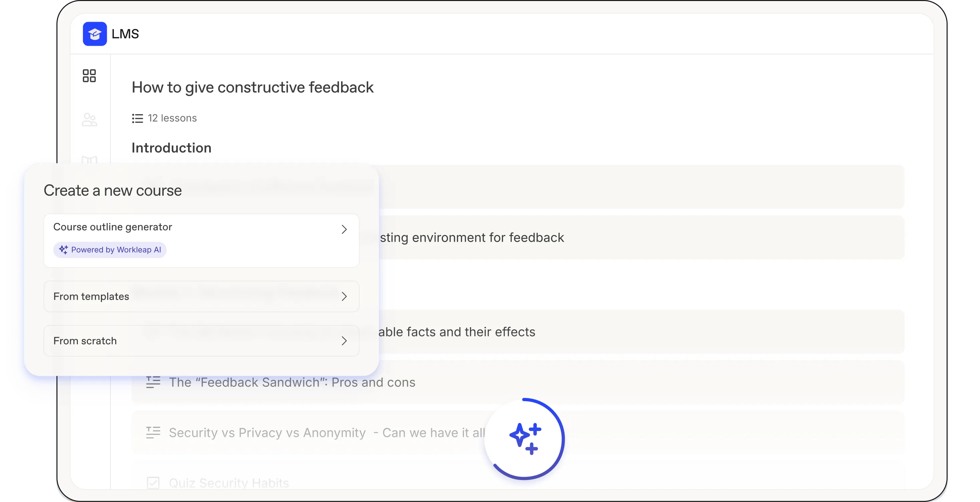Open lesson about environment for feedback
The height and width of the screenshot is (502, 980).
coord(518,237)
